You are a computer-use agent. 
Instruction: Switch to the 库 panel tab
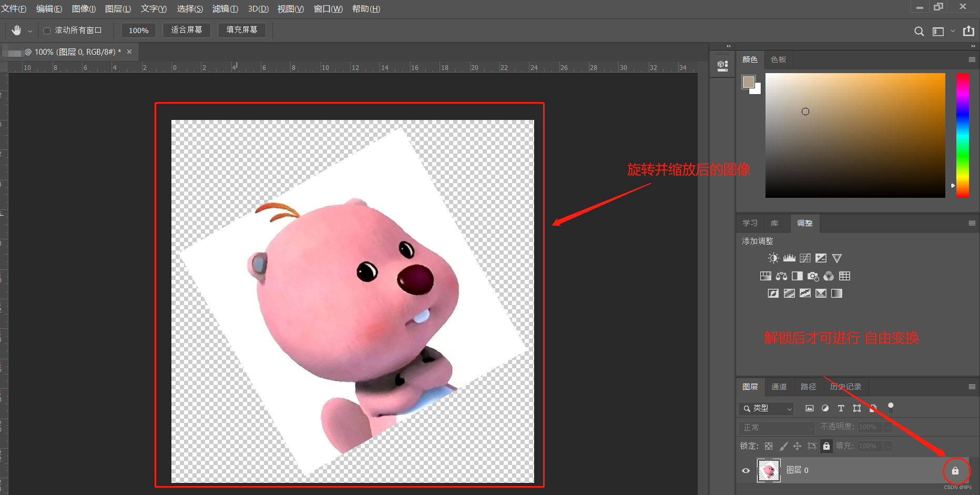click(x=774, y=224)
